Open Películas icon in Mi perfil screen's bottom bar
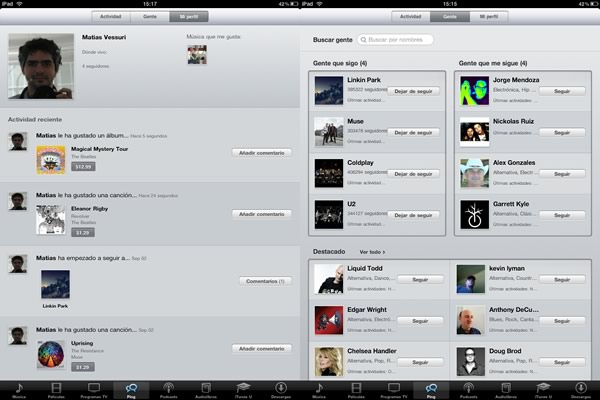 [56, 390]
